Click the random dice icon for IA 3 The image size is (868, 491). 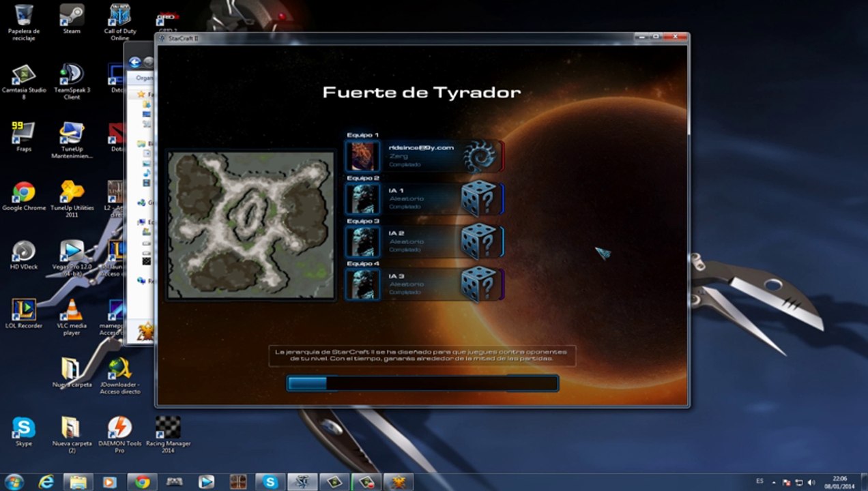[478, 284]
